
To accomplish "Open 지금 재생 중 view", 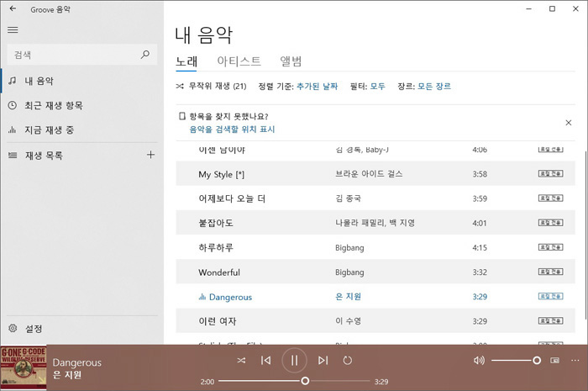I will 82,129.
